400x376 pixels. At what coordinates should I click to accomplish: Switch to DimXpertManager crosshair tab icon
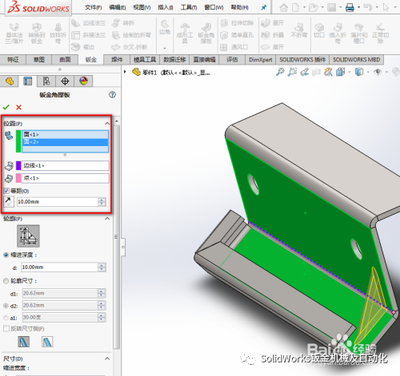pos(65,81)
